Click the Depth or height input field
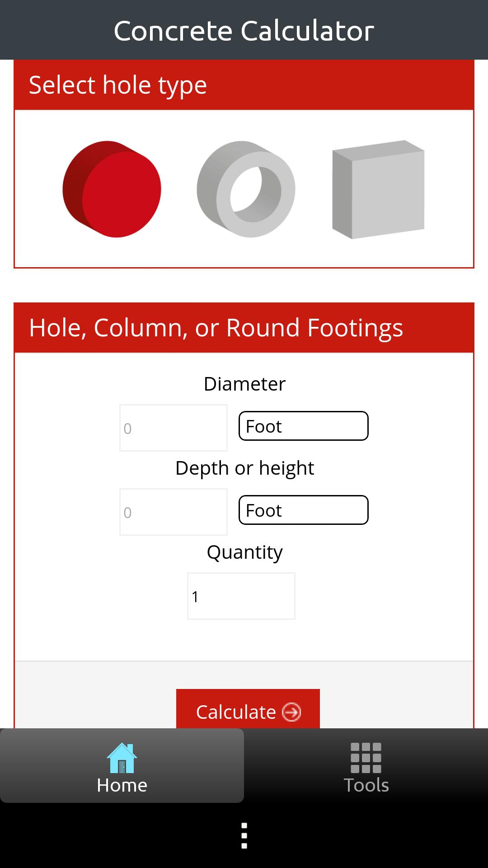 click(173, 511)
